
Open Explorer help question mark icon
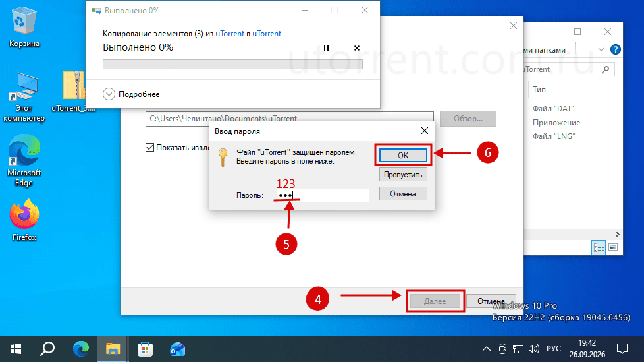pos(615,49)
